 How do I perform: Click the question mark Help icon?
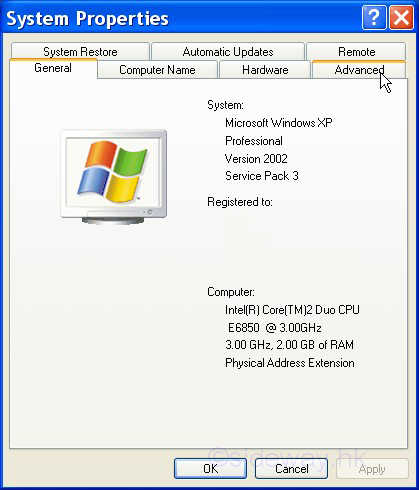(374, 18)
